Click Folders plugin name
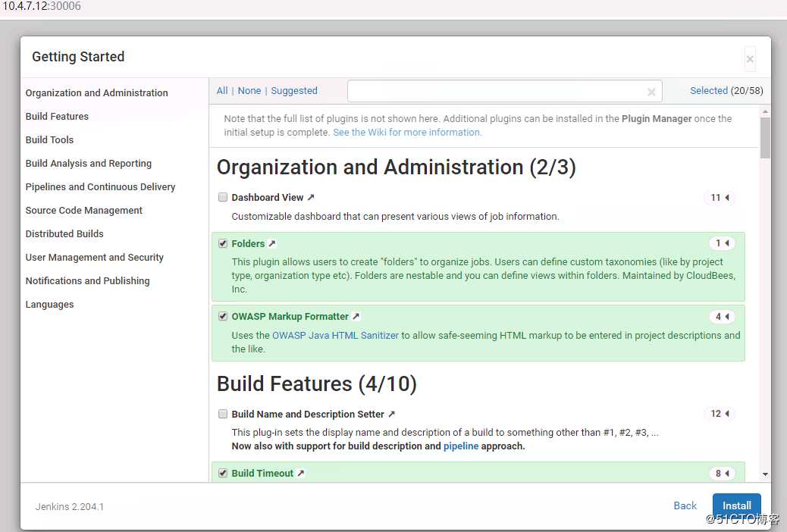This screenshot has height=532, width=787. pos(248,243)
